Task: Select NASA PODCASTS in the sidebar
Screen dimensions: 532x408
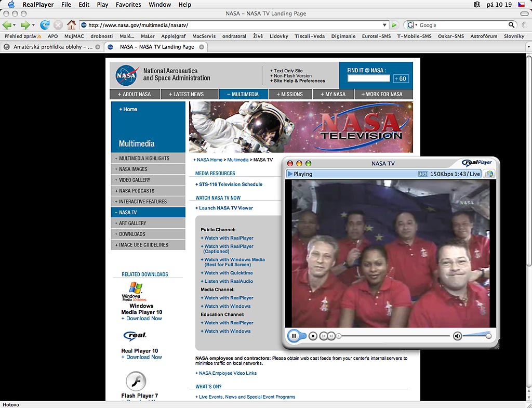Action: [148, 191]
